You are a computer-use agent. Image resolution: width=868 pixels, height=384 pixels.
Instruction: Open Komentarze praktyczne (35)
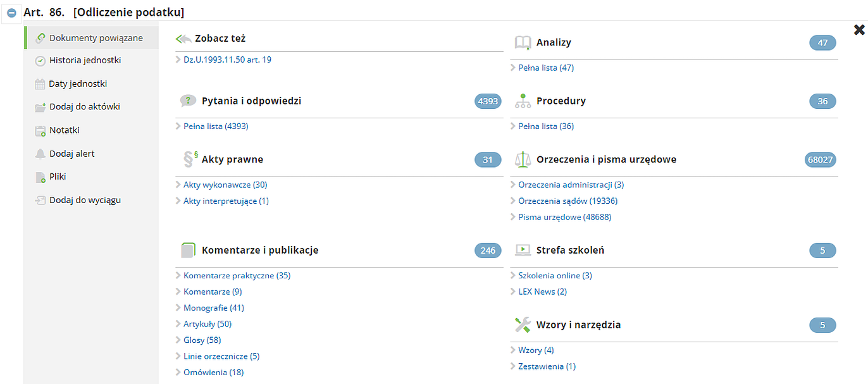pyautogui.click(x=237, y=275)
